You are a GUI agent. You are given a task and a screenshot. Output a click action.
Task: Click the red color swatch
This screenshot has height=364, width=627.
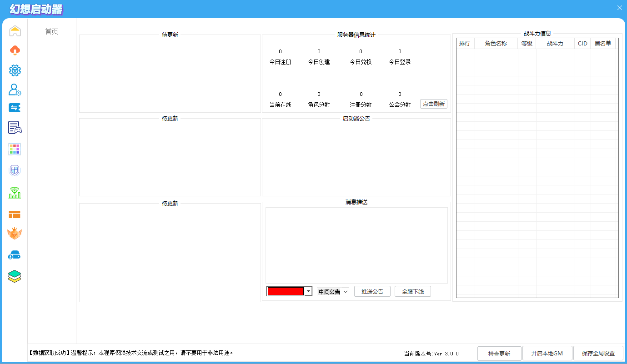click(x=286, y=291)
